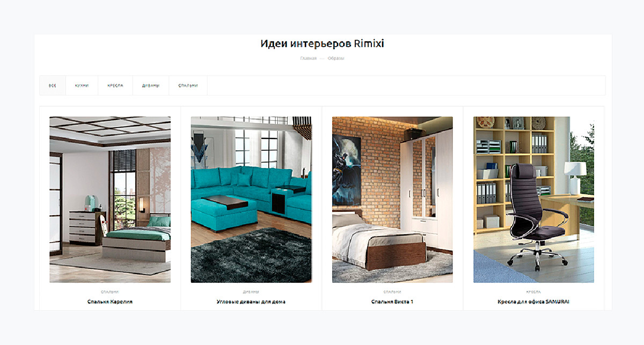Open the КРЕСЛА category tab
644x345 pixels.
pyautogui.click(x=115, y=85)
